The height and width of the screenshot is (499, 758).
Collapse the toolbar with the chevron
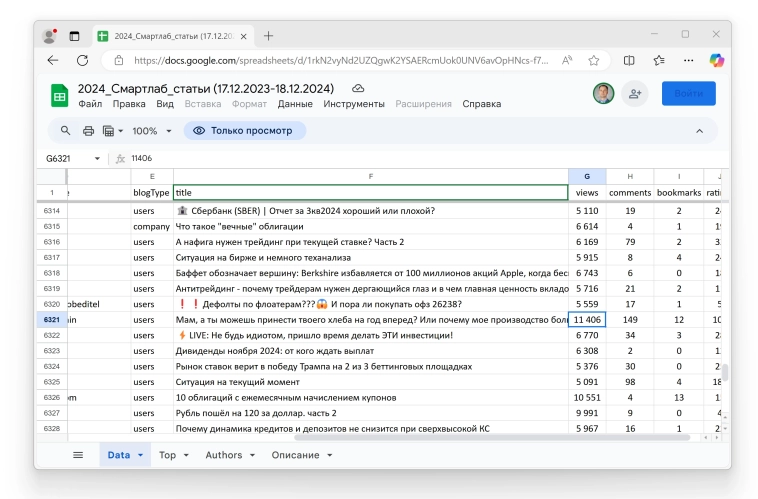(699, 131)
